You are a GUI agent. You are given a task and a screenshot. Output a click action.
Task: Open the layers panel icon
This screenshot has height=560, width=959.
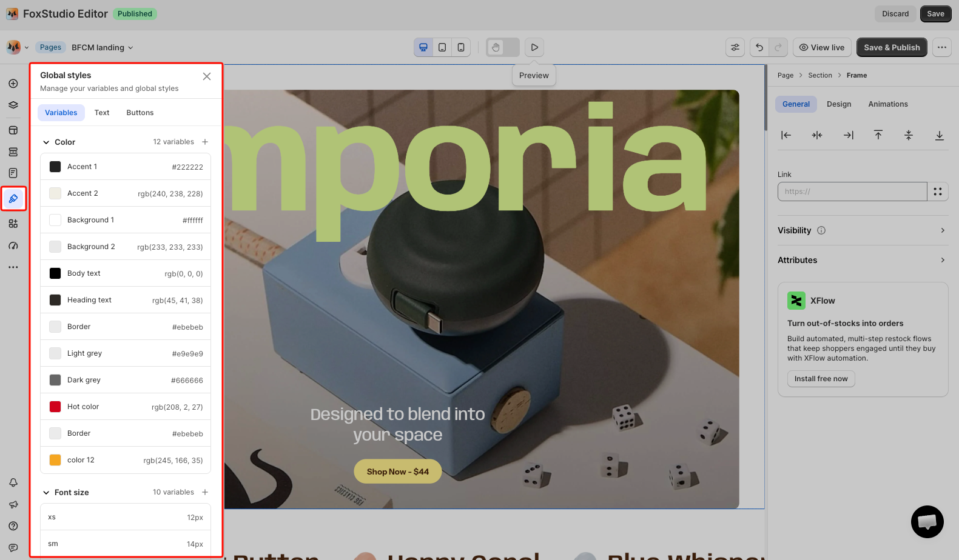pyautogui.click(x=13, y=105)
